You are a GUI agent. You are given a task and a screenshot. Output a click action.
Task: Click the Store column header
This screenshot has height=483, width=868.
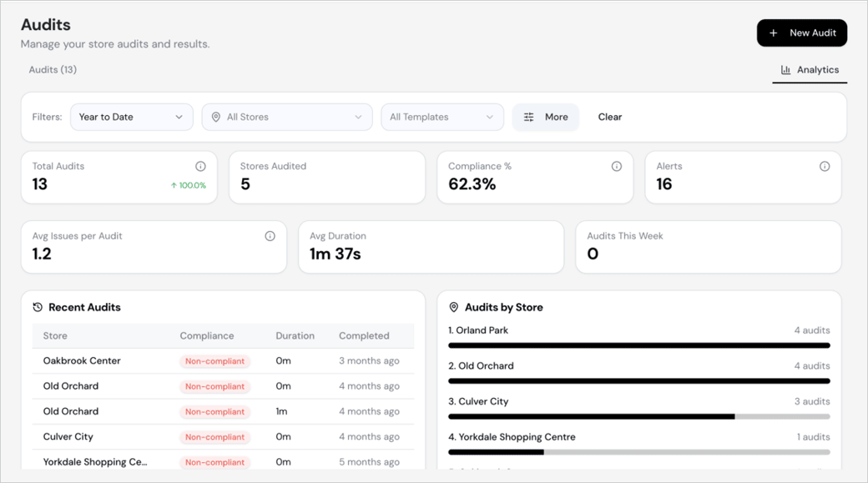tap(55, 336)
